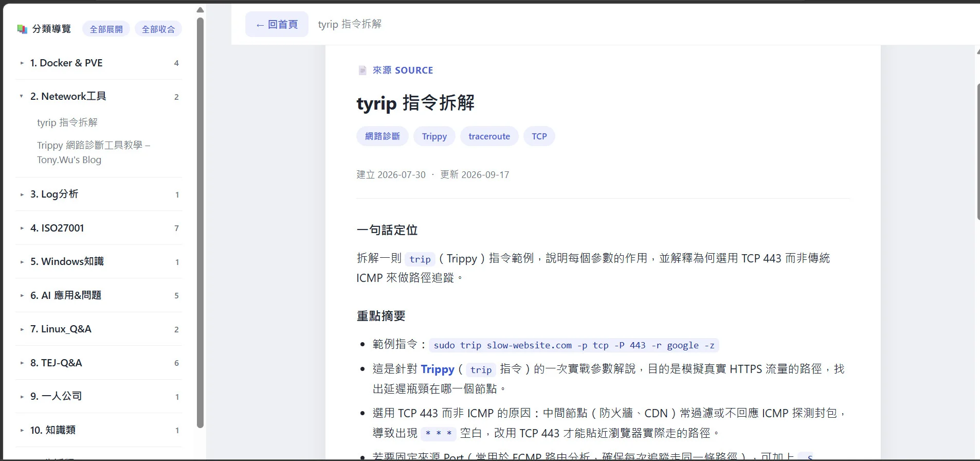Select the Trippy tag pill
Viewport: 980px width, 461px height.
[434, 136]
